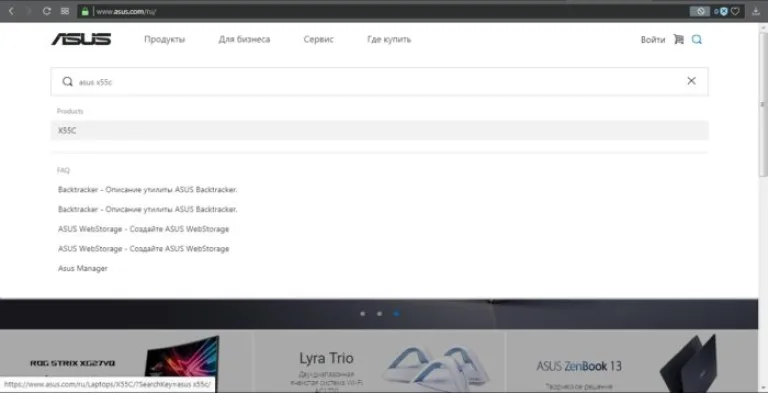Viewport: 768px width, 393px height.
Task: Open the Lyra Trio banner
Action: 379,362
